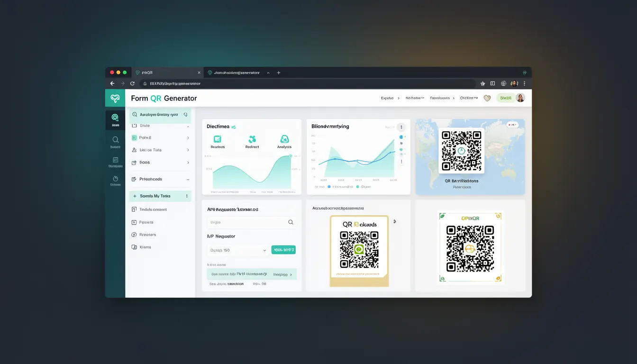The height and width of the screenshot is (364, 637).
Task: Switch to the PixQR browser tab
Action: point(167,73)
